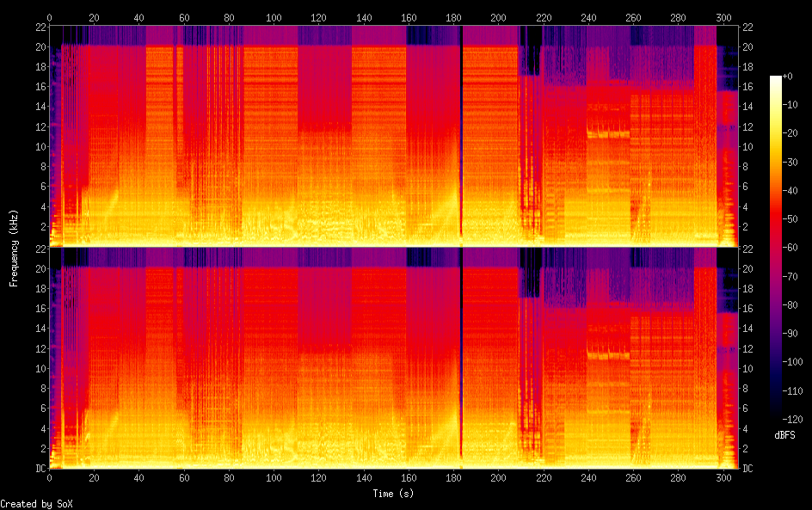Select the 300 tick on the top time axis
Image resolution: width=812 pixels, height=510 pixels.
tap(723, 17)
